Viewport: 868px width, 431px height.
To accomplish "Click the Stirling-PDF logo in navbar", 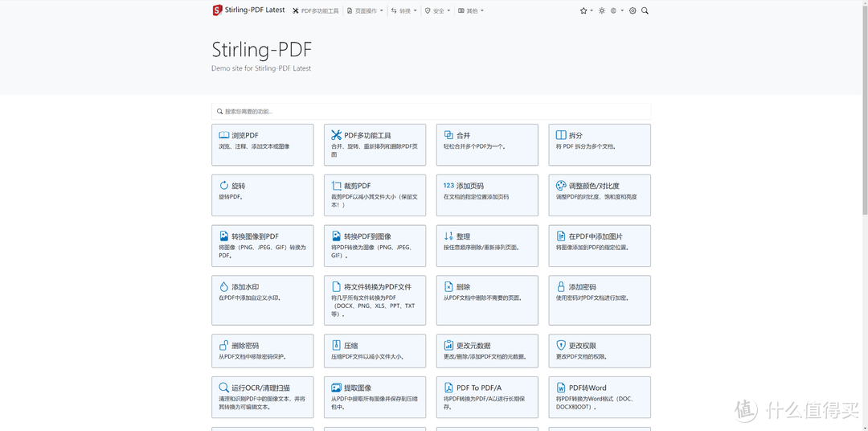I will [x=217, y=10].
